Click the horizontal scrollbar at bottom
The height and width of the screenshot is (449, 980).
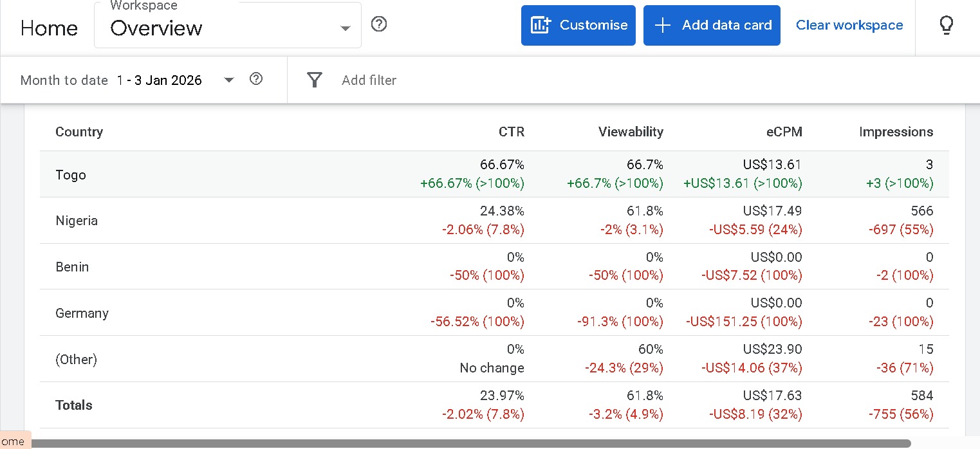[x=470, y=443]
